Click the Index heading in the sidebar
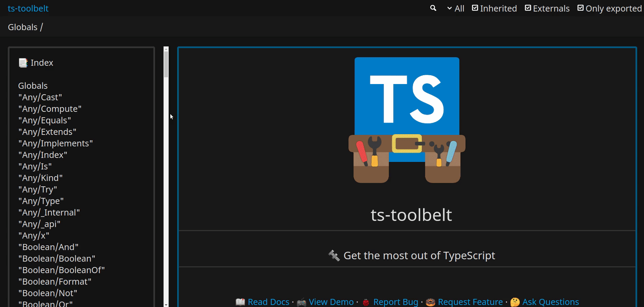Viewport: 644px width, 307px height. pos(36,63)
